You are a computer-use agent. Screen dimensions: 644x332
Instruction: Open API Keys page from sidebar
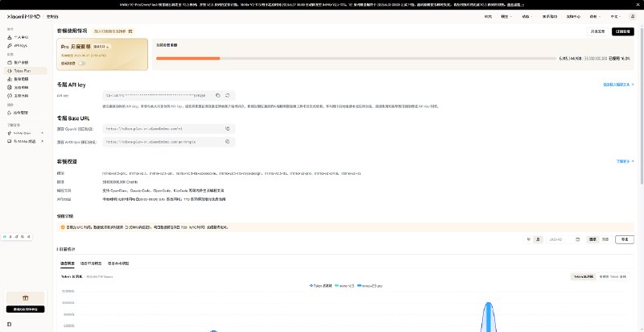click(24, 46)
